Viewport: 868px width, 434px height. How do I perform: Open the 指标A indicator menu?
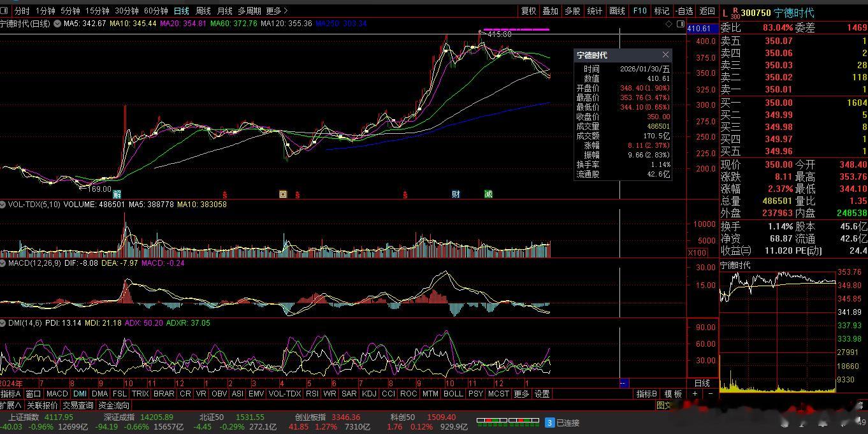point(11,394)
